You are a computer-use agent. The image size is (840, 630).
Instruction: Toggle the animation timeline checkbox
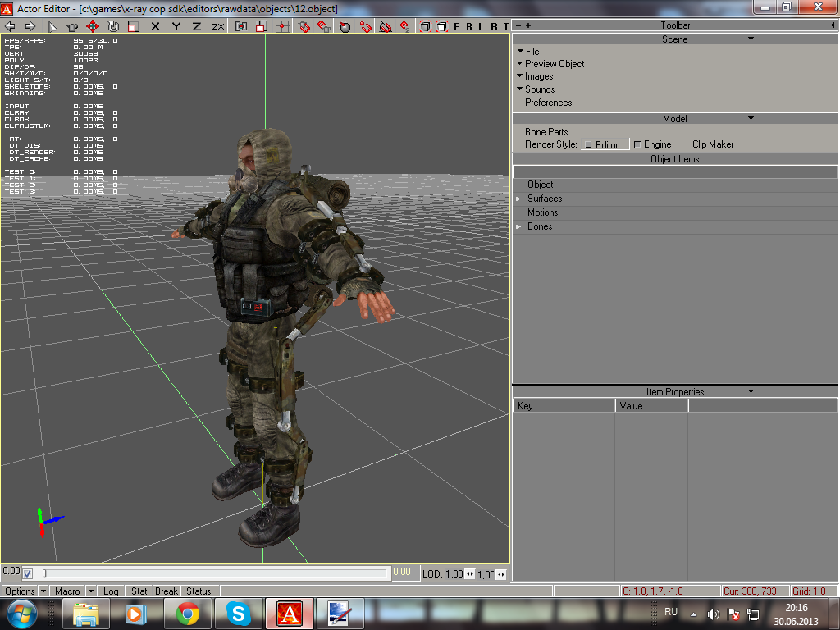[28, 573]
